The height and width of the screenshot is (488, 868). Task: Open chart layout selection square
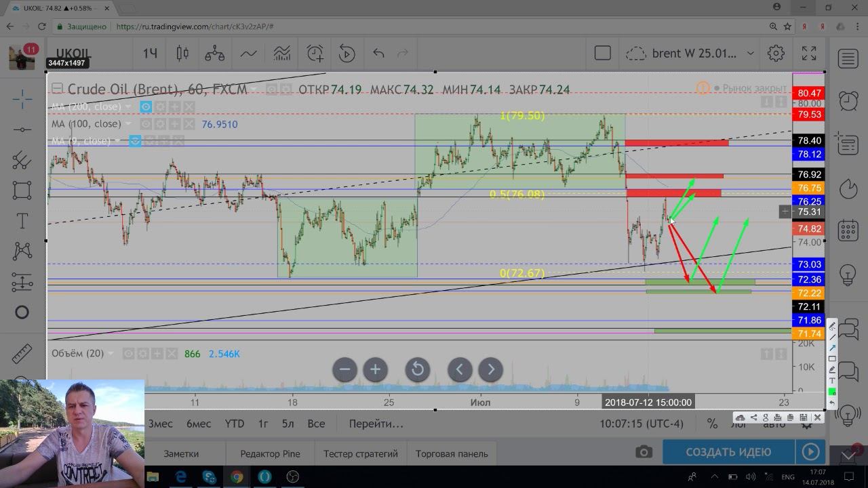click(602, 53)
